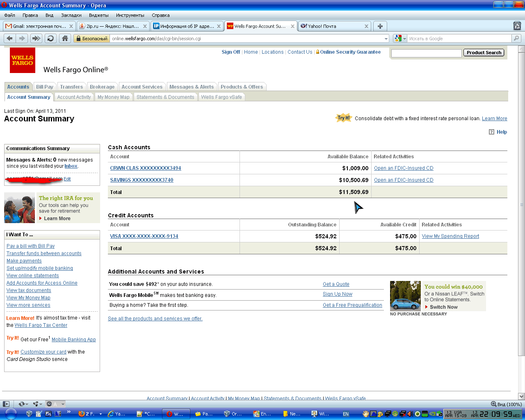Click the Try it! badge icon
This screenshot has width=525, height=420.
click(x=344, y=118)
